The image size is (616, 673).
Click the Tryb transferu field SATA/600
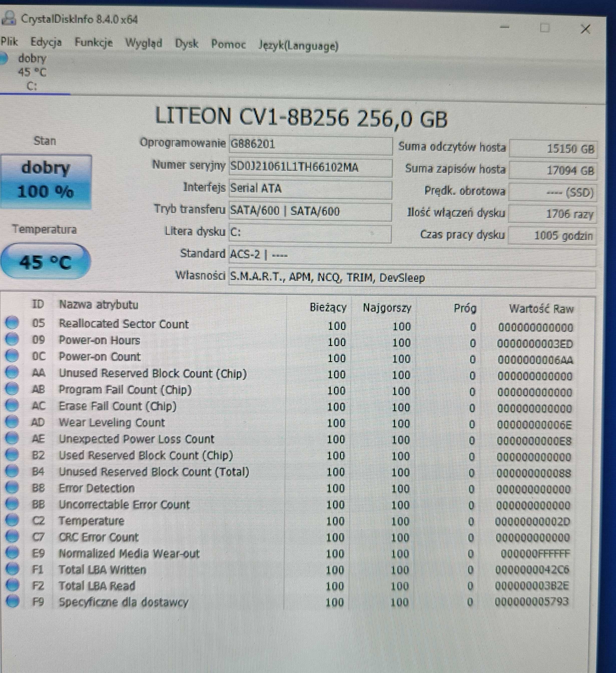310,212
